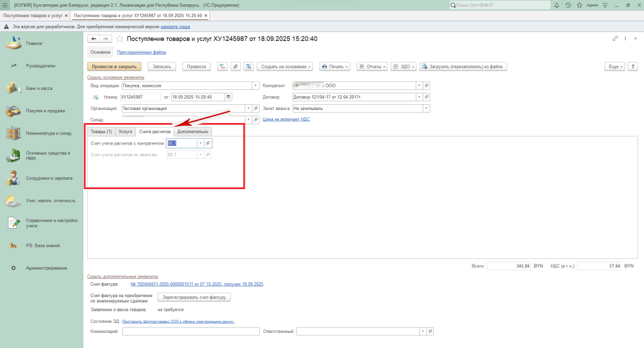
Task: Expand the Зачет аванса dropdown
Action: 426,108
